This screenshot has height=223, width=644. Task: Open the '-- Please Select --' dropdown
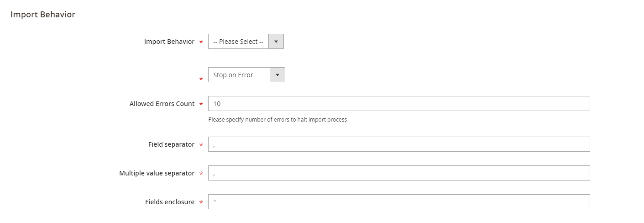coord(238,42)
